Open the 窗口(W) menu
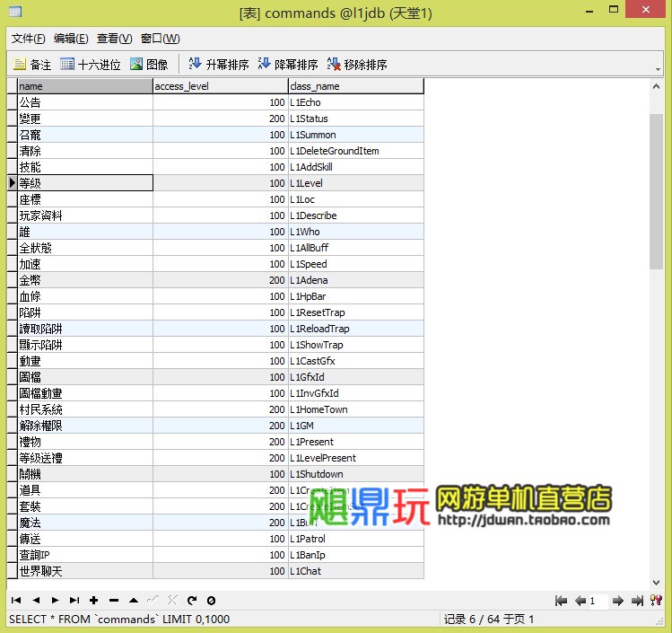Image resolution: width=672 pixels, height=633 pixels. pos(161,39)
